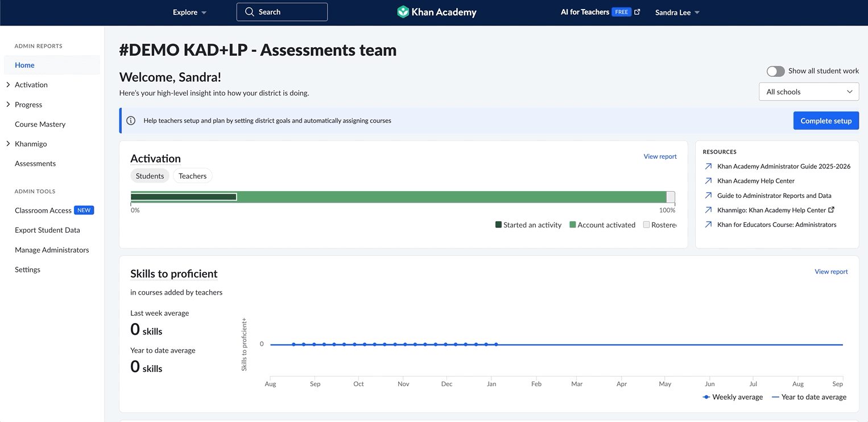Expand the Khanmigo sidebar section chevron
Image resolution: width=868 pixels, height=422 pixels.
click(x=8, y=144)
